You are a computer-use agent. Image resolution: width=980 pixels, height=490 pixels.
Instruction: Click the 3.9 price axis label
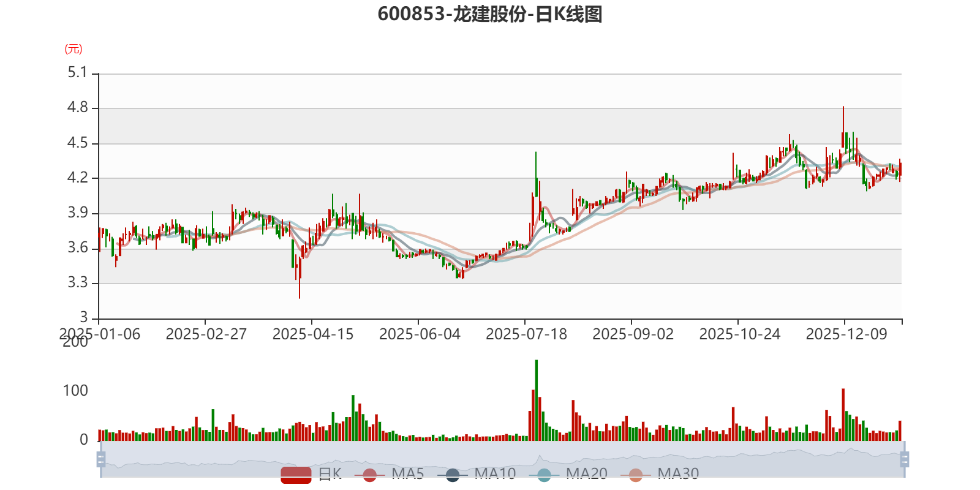coord(78,213)
